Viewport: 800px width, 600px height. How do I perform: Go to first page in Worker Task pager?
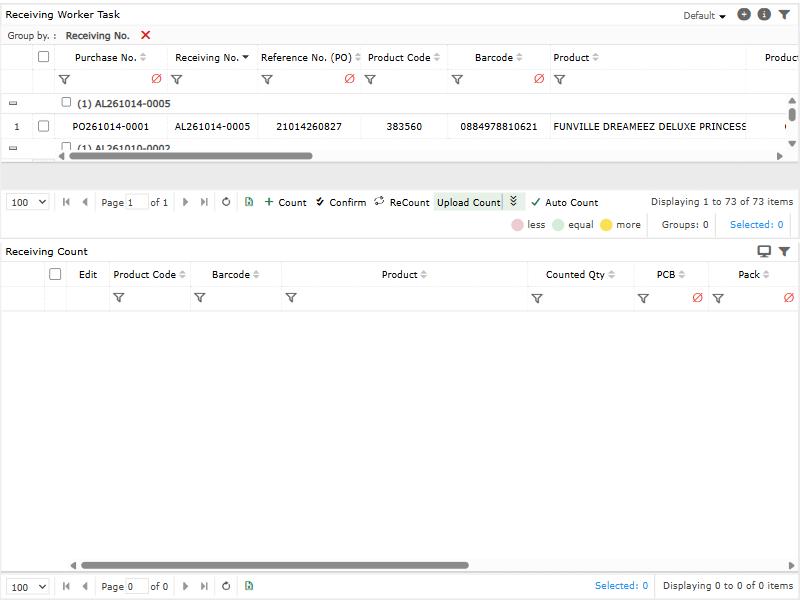pos(66,202)
